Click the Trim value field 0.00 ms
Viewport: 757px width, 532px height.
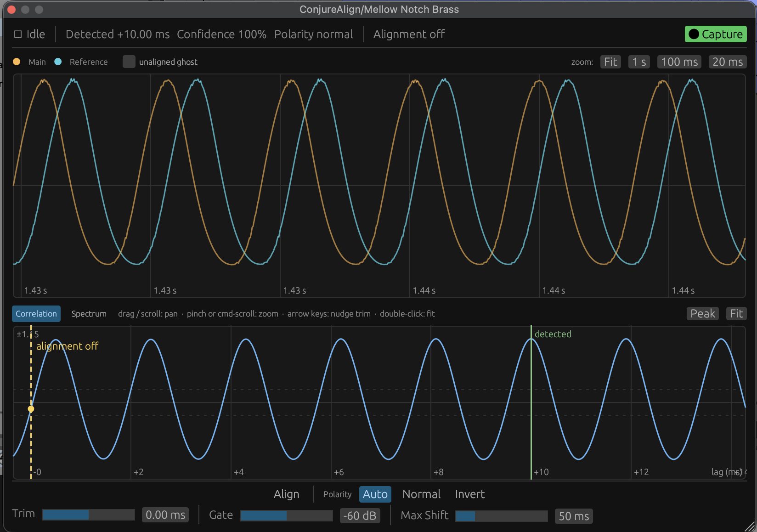coord(165,515)
